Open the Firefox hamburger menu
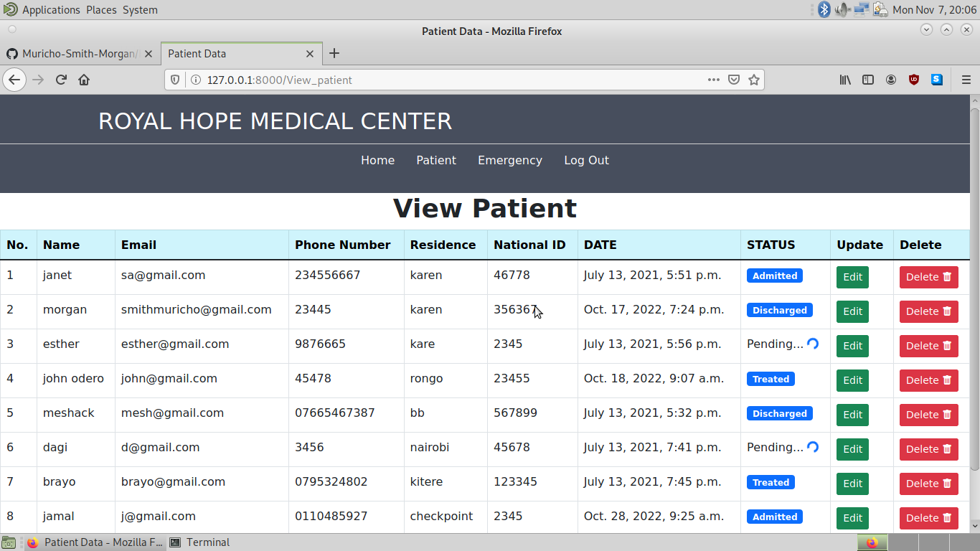980x551 pixels. [x=966, y=80]
